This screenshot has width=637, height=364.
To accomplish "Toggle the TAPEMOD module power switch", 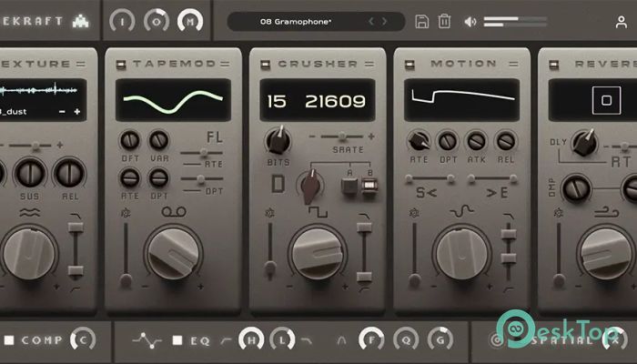I will tap(120, 64).
